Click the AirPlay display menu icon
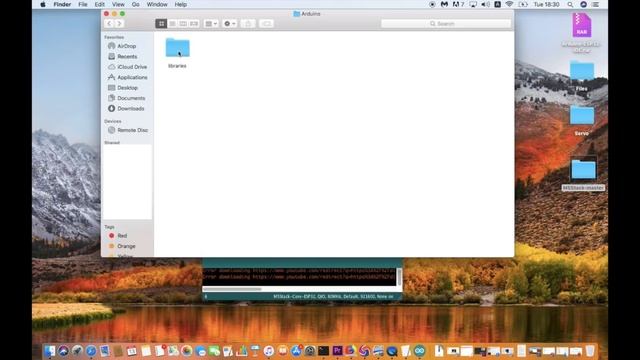 pyautogui.click(x=473, y=4)
